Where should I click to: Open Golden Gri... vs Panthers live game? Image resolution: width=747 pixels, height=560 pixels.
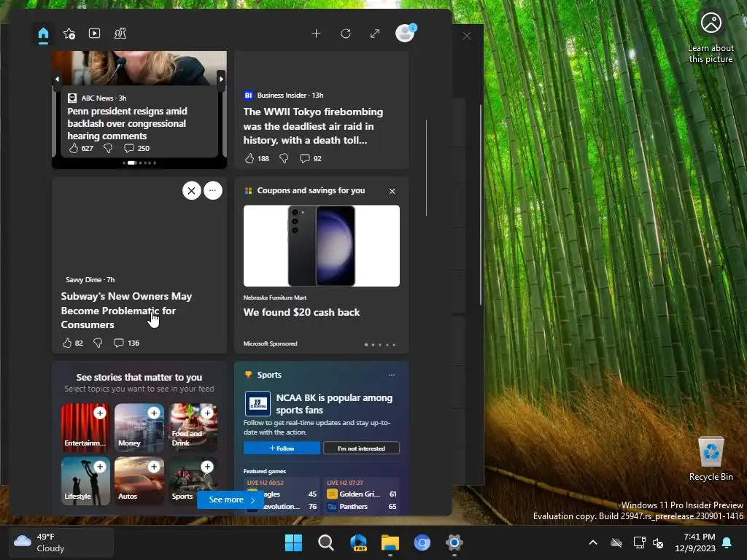(362, 495)
